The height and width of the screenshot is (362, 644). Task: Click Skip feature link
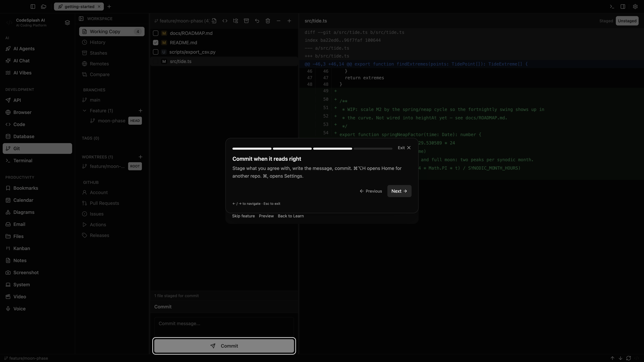coord(243,216)
